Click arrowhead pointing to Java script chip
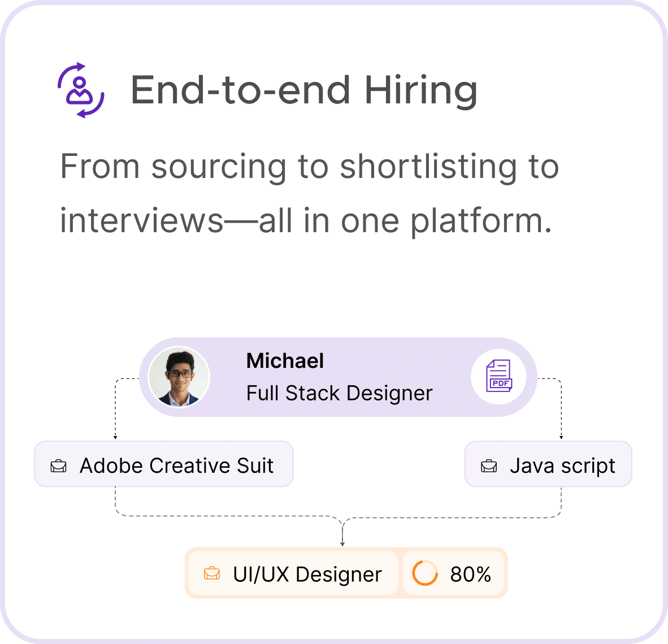Viewport: 668px width, 644px height. tap(561, 437)
